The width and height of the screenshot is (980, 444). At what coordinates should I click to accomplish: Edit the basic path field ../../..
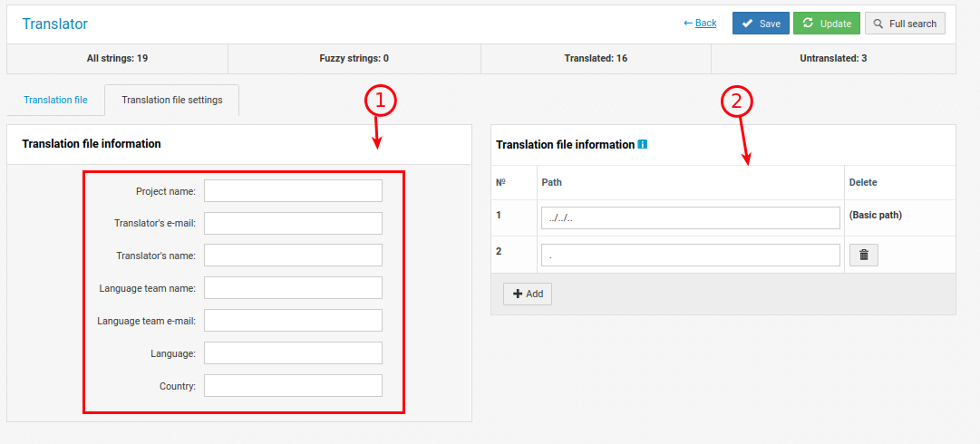click(x=691, y=218)
